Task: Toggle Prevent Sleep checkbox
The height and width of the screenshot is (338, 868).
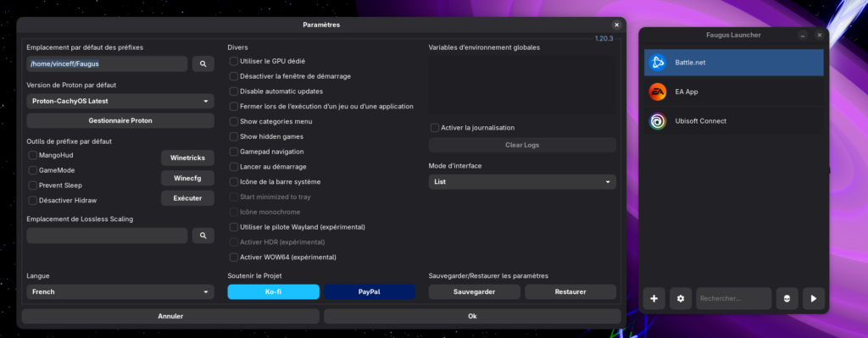Action: (x=33, y=186)
